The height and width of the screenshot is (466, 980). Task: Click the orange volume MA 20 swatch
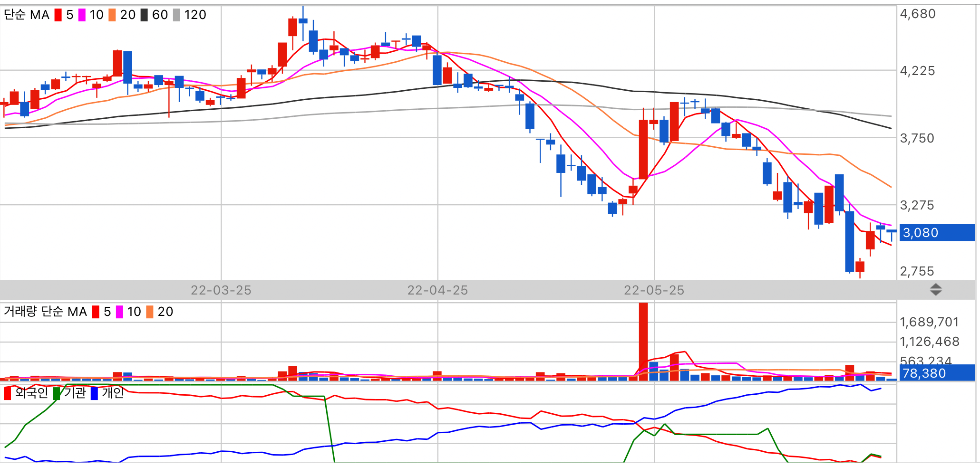point(150,312)
